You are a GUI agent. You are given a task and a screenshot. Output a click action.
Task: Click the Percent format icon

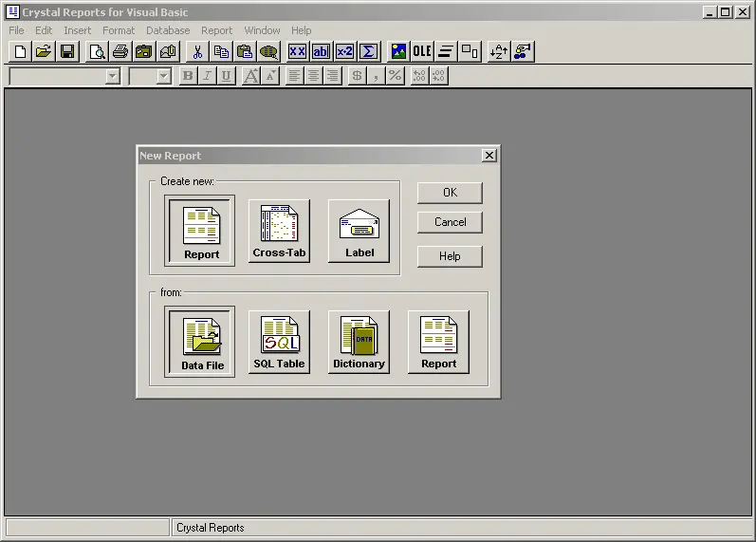(395, 76)
